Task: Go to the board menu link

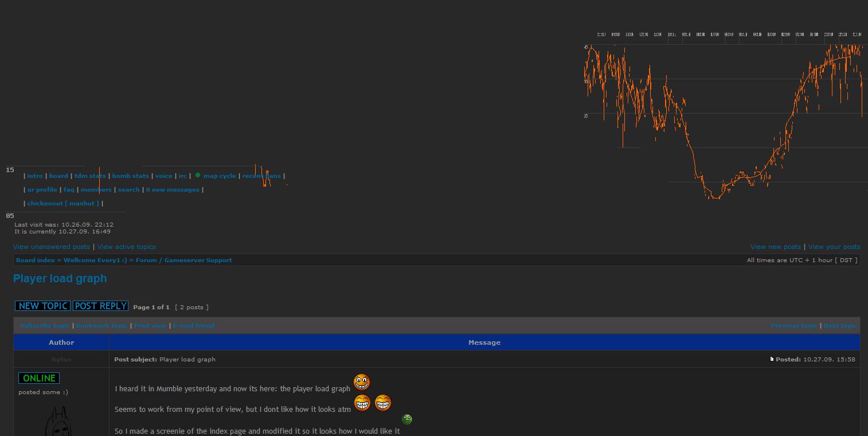Action: (58, 176)
